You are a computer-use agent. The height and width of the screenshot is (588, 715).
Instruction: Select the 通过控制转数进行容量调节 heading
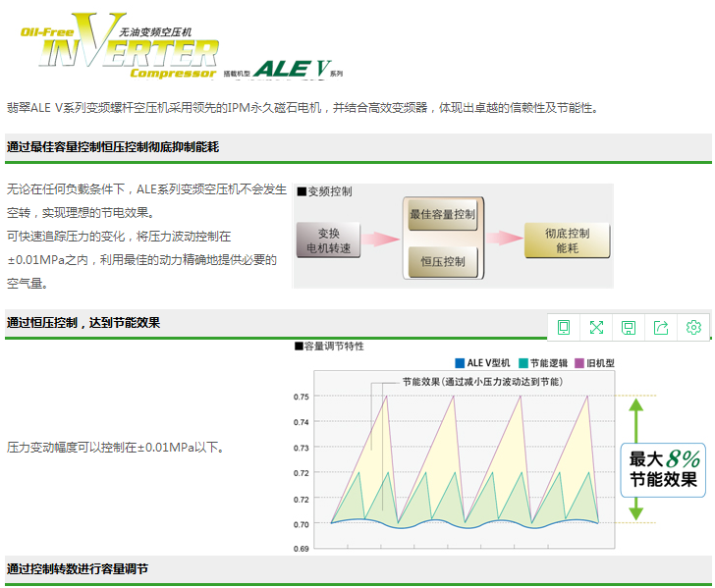tap(77, 568)
